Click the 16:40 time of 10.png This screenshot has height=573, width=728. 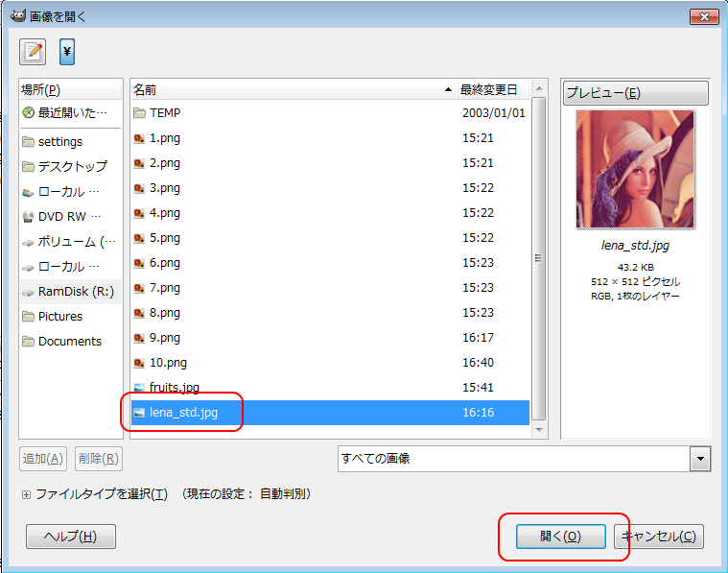(479, 363)
